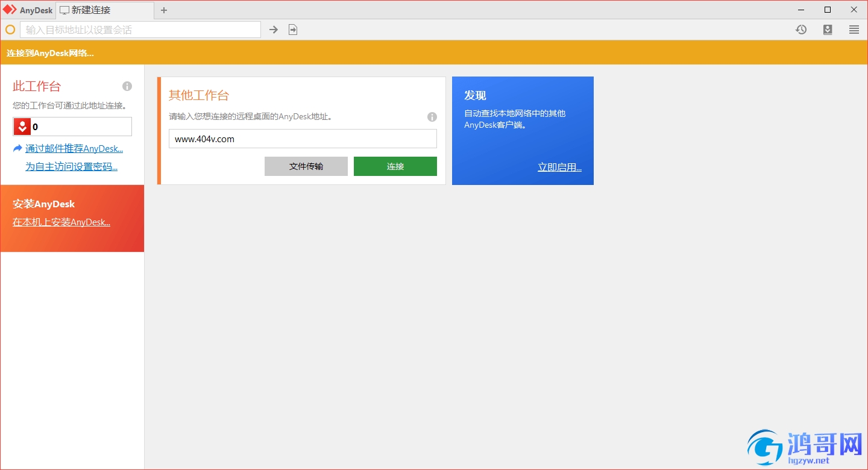The image size is (868, 470).
Task: Open 通过邮件推荐AnyDesk... link
Action: [x=74, y=149]
